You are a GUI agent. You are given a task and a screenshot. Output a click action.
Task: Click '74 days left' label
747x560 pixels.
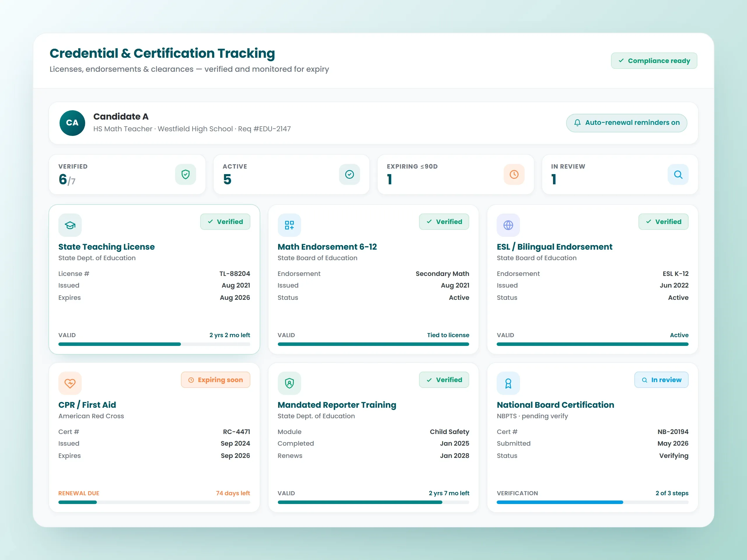233,493
